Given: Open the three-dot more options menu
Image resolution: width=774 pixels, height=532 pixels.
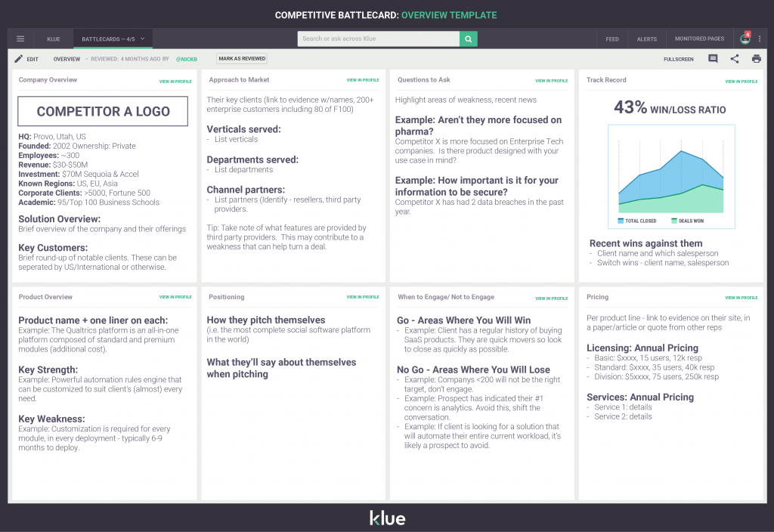Looking at the screenshot, I should click(x=760, y=39).
